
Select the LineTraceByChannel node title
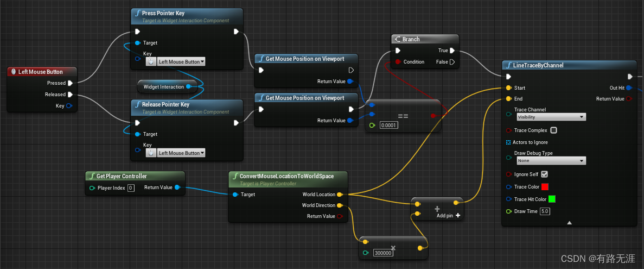point(538,65)
